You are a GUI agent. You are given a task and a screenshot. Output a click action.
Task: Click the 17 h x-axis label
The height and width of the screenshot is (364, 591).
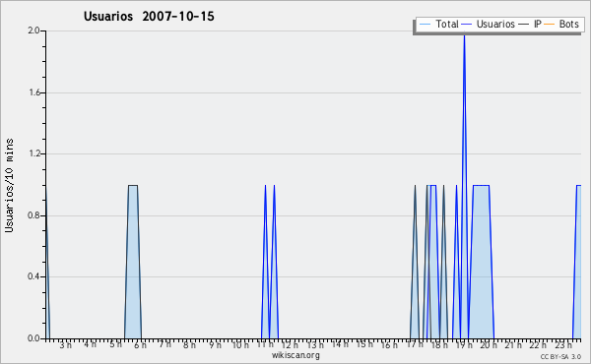coord(415,344)
